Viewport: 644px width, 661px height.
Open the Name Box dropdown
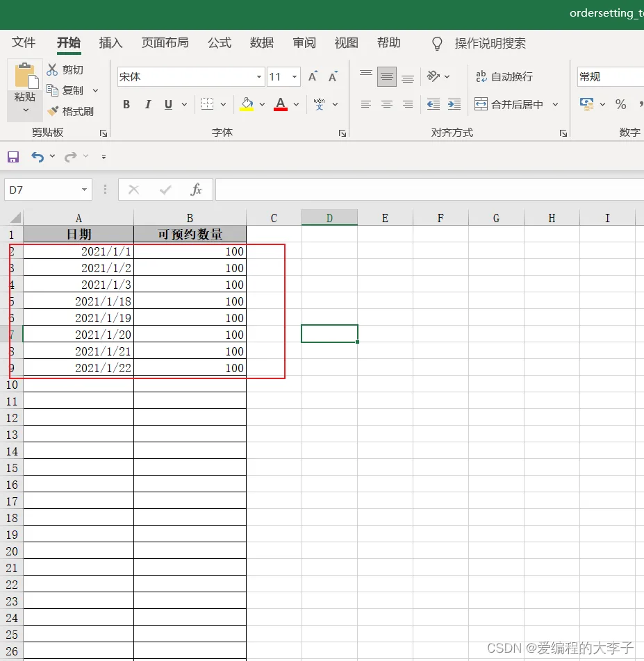coord(84,190)
